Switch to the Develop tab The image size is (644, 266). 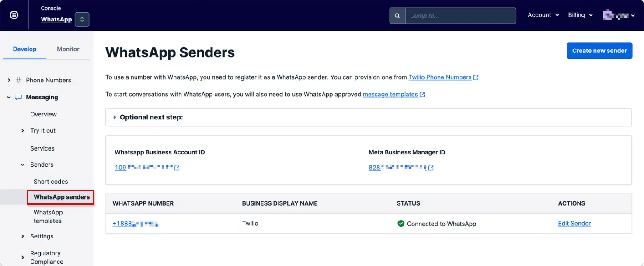24,49
